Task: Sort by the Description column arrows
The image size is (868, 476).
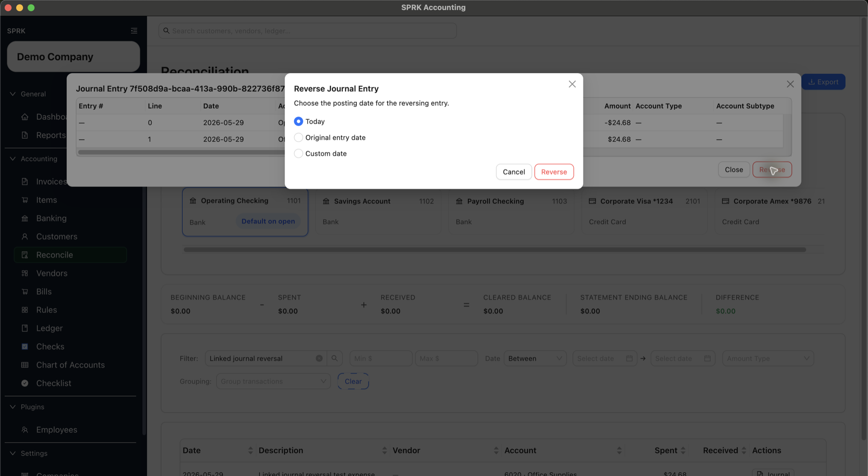Action: point(384,450)
